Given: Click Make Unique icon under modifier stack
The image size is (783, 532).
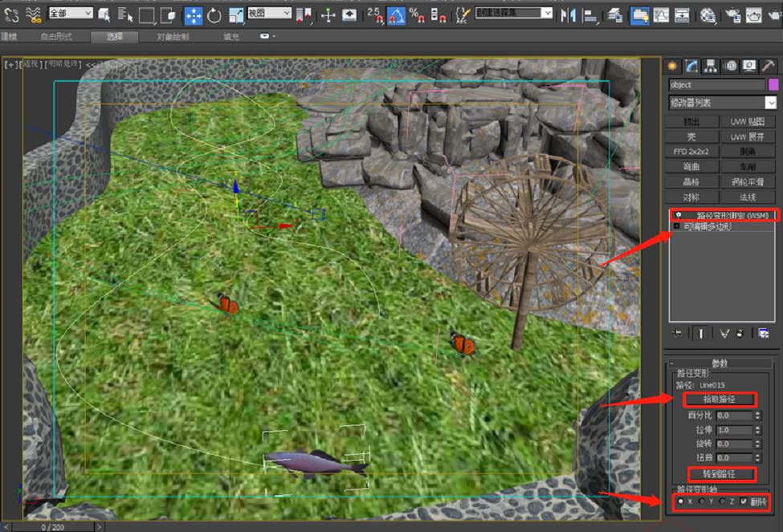Looking at the screenshot, I should pos(724,333).
